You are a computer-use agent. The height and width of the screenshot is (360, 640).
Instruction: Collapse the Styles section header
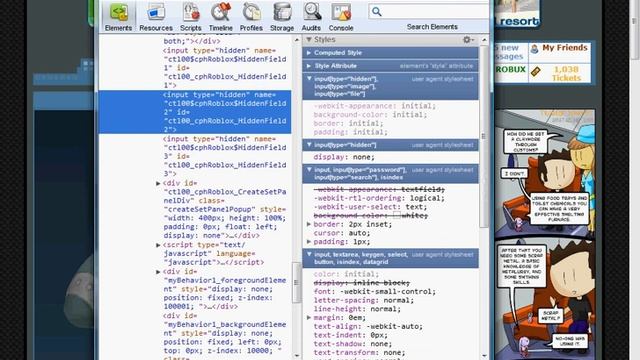[x=309, y=40]
